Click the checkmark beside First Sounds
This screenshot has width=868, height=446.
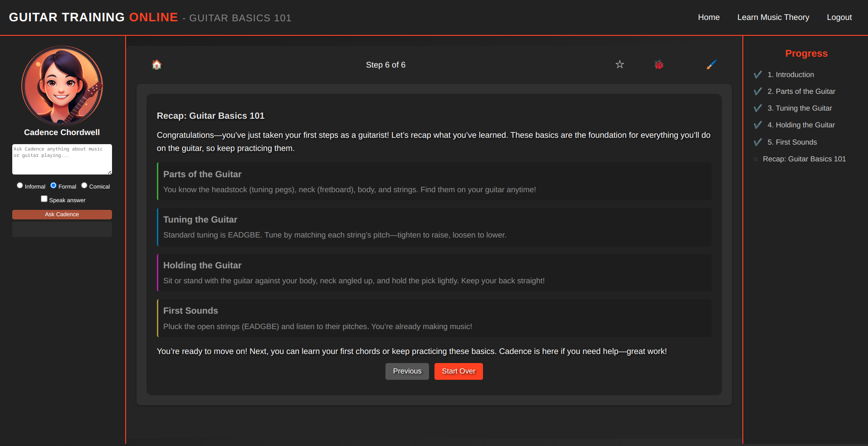pyautogui.click(x=757, y=142)
